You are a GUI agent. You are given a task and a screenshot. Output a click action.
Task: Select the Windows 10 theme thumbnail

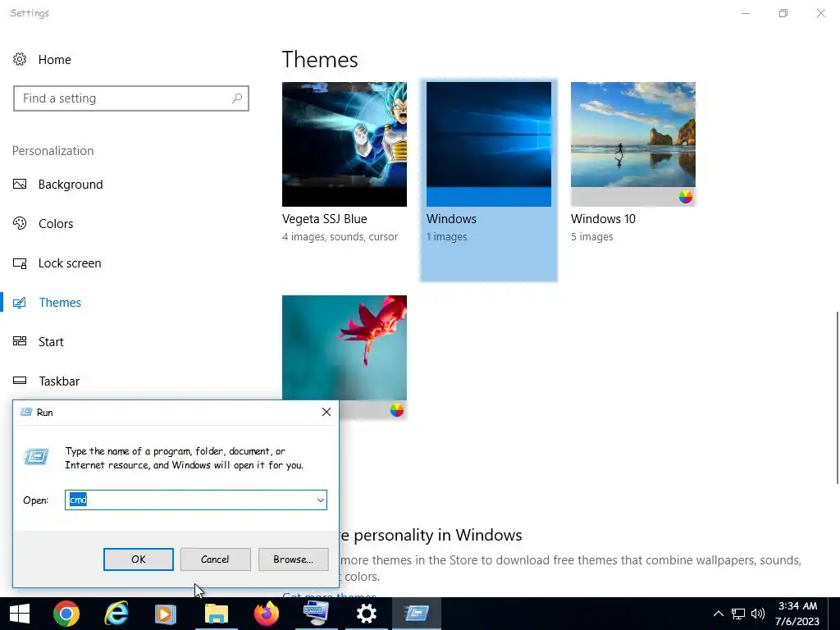[x=633, y=144]
